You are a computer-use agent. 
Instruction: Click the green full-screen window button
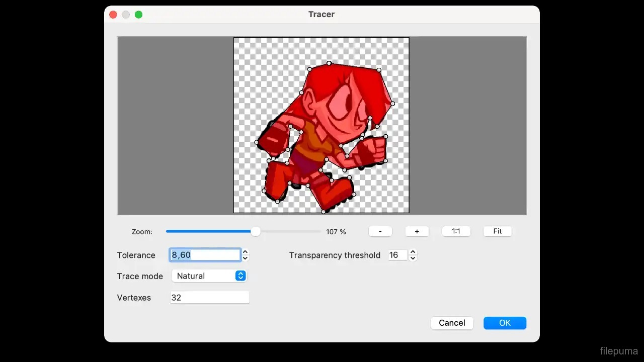tap(139, 15)
